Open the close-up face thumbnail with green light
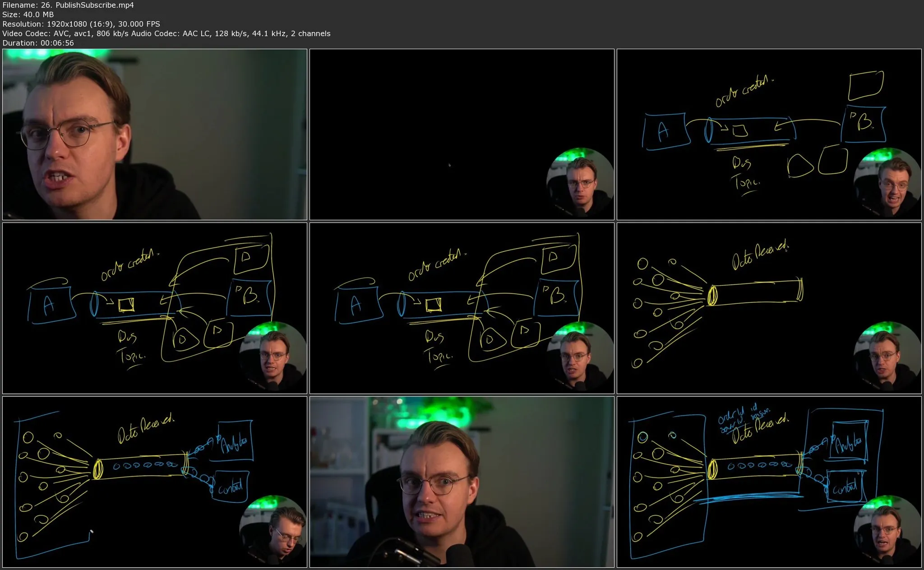The width and height of the screenshot is (924, 570). point(154,134)
